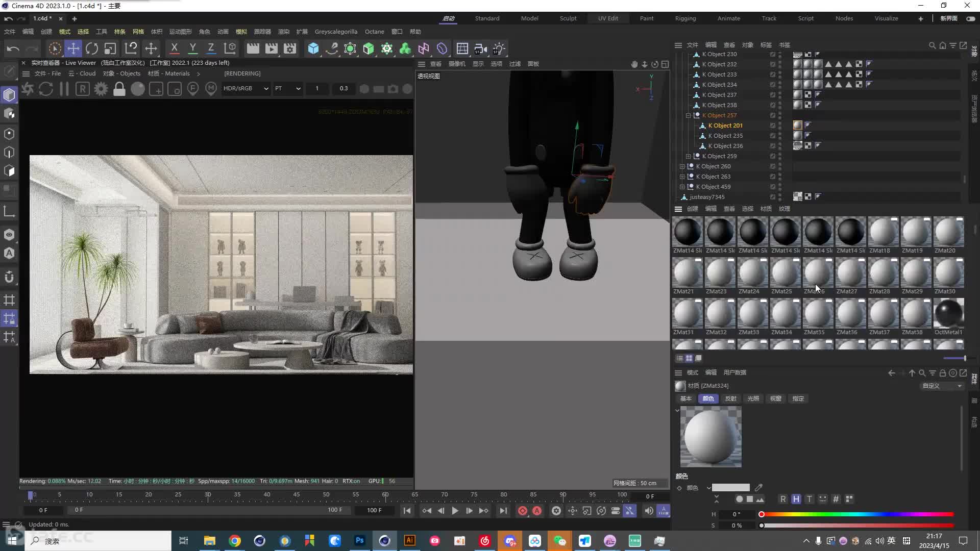Screen dimensions: 980x551
Task: Switch to the UV Edit layout tab
Action: 608,18
